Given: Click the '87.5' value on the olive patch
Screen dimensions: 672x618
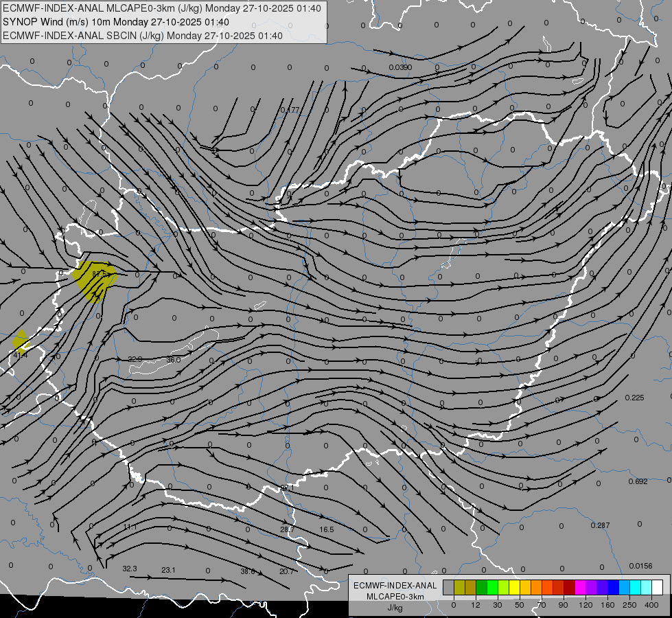Looking at the screenshot, I should point(99,273).
